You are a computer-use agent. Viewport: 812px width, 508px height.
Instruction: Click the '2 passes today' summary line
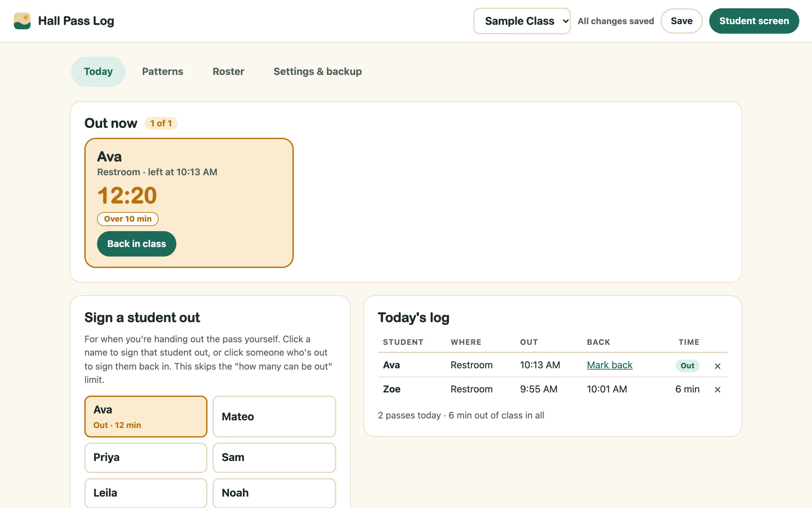tap(461, 415)
